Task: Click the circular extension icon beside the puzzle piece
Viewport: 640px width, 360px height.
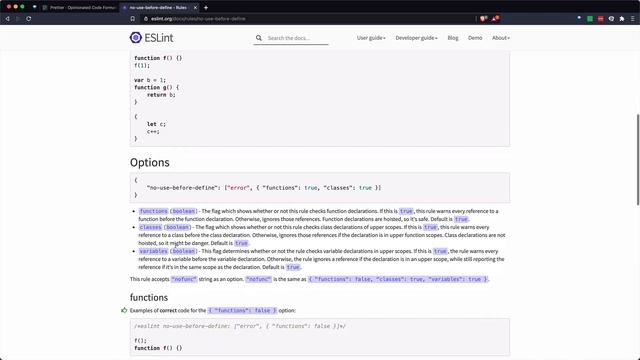Action: (x=611, y=18)
